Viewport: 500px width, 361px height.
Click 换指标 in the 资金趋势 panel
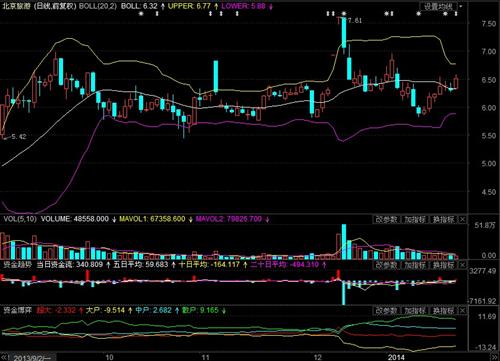tap(444, 265)
